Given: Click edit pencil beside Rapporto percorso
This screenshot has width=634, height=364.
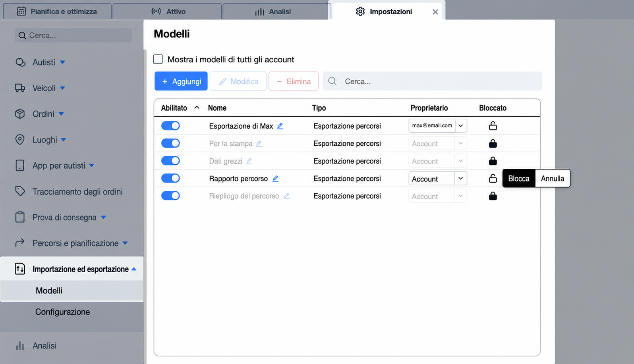Looking at the screenshot, I should click(x=275, y=179).
